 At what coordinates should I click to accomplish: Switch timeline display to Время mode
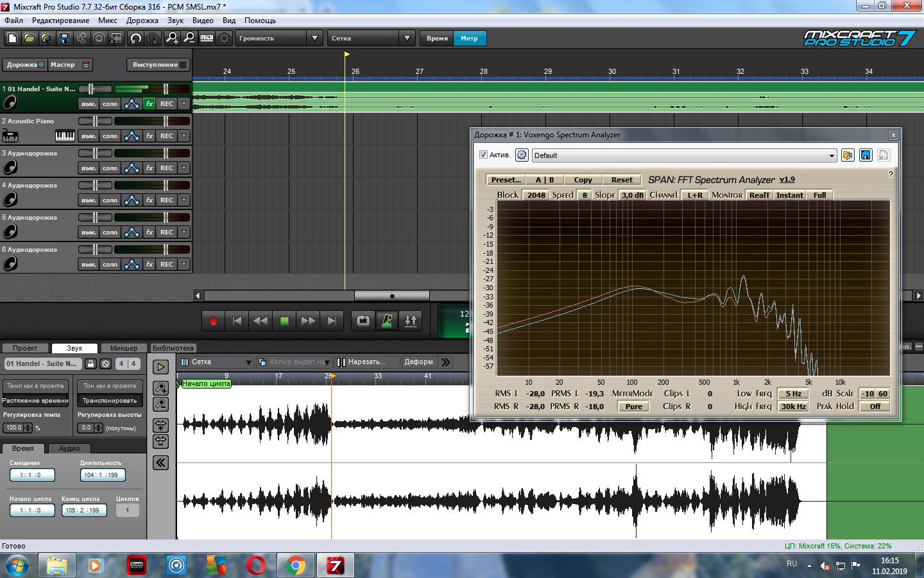coord(437,39)
